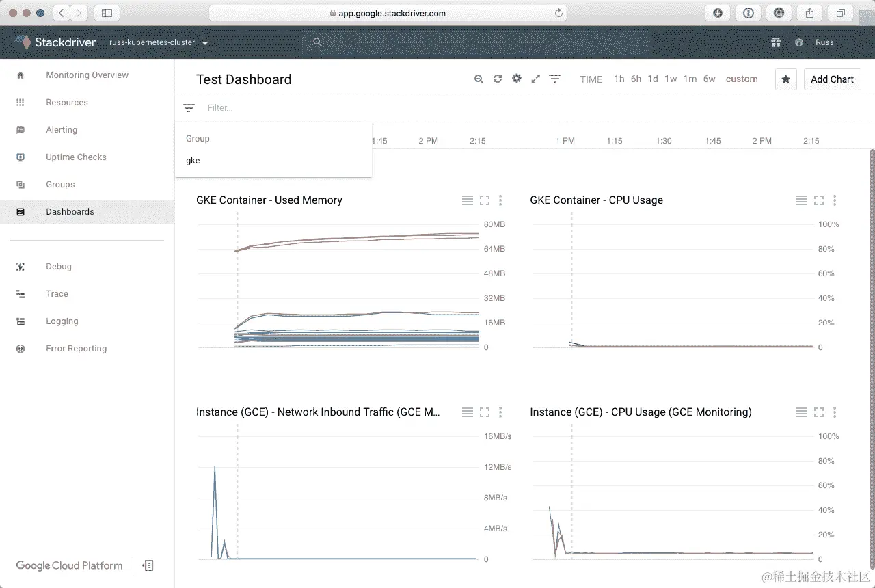Select the gke group from filter suggestions
875x588 pixels.
point(273,161)
